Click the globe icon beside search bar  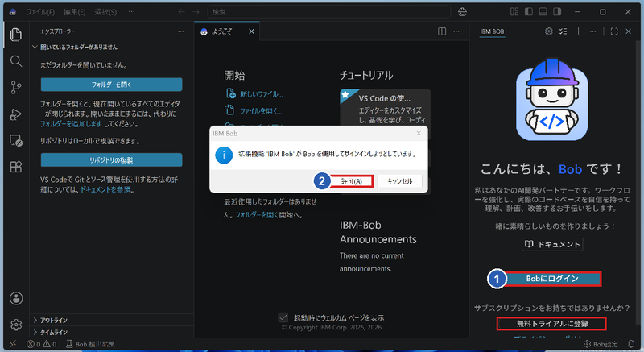[x=462, y=12]
